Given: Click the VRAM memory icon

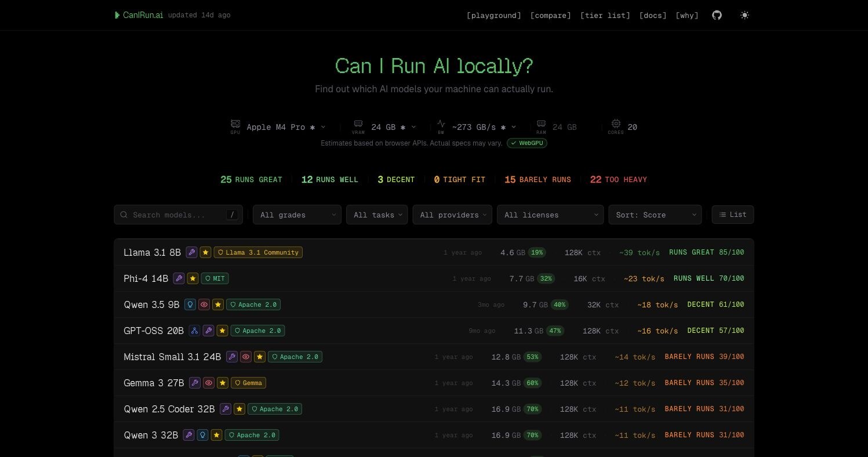Looking at the screenshot, I should coord(358,124).
